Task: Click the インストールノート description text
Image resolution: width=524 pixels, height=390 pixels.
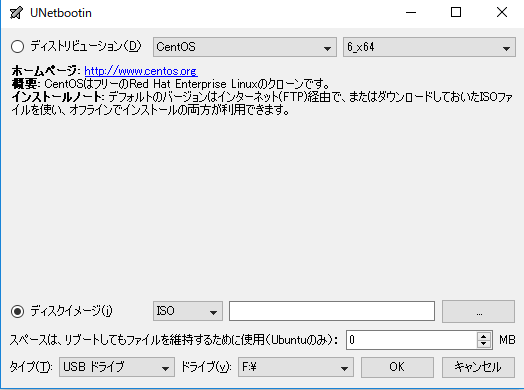Action: [x=262, y=103]
